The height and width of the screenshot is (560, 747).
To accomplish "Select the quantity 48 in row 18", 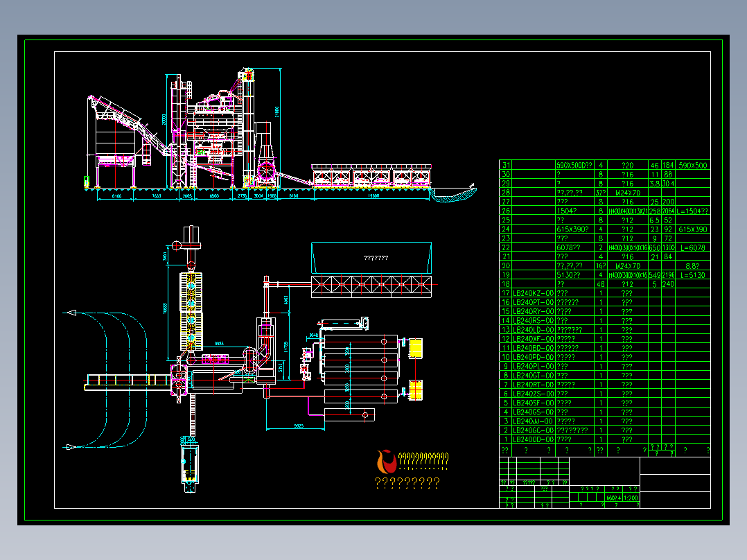I will click(x=600, y=284).
